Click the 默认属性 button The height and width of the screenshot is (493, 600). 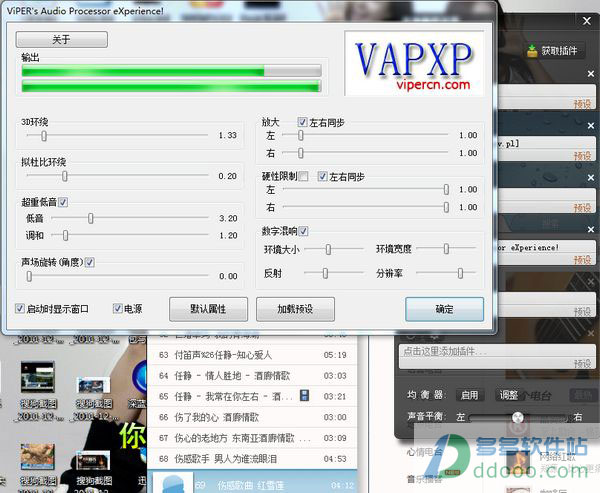coord(209,309)
